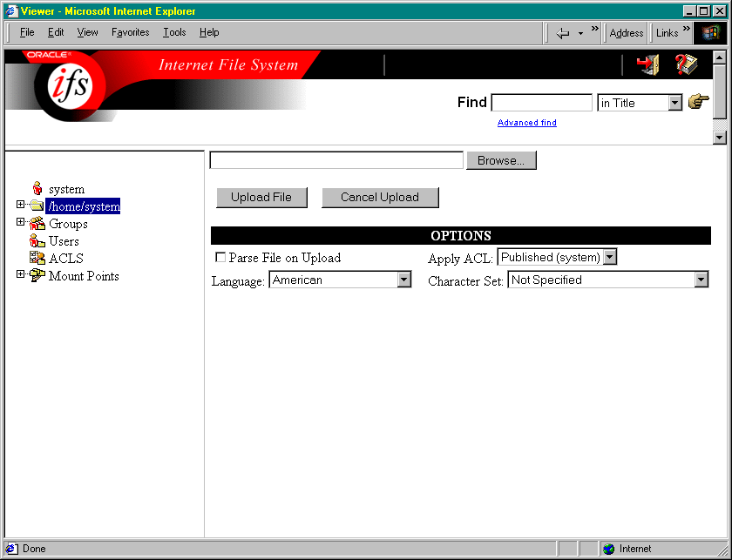732x560 pixels.
Task: Click the Upload File button
Action: click(x=261, y=197)
